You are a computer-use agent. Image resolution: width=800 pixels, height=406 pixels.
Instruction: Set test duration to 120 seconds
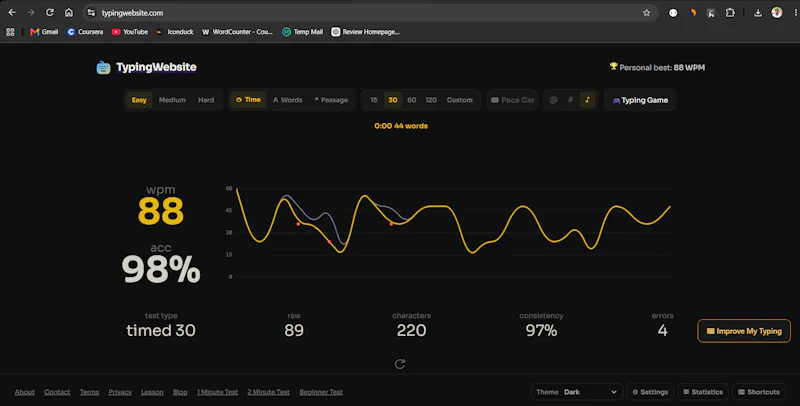tap(431, 100)
